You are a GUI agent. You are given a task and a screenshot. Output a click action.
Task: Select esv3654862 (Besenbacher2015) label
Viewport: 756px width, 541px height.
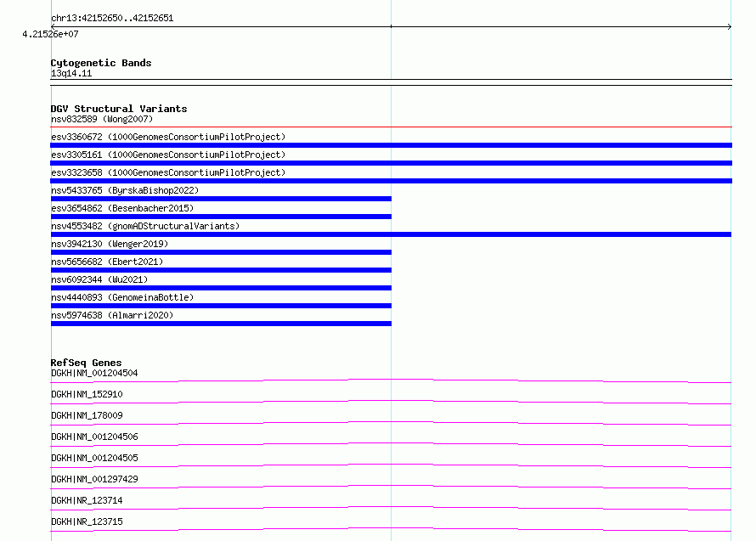122,208
